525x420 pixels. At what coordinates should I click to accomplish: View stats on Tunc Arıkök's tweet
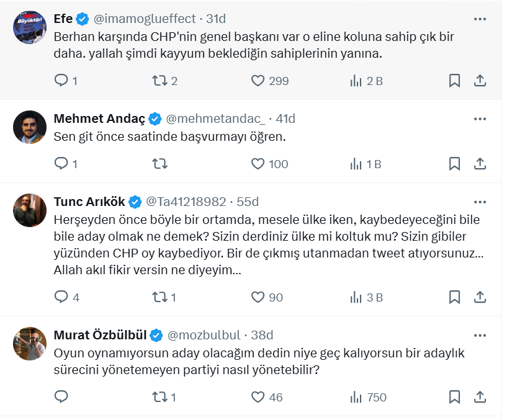tap(356, 297)
